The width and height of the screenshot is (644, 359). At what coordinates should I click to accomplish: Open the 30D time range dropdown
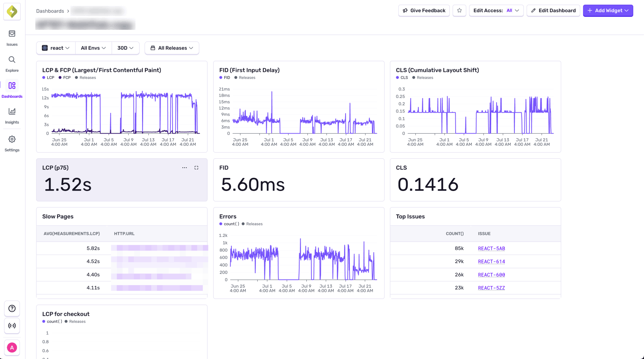click(125, 48)
